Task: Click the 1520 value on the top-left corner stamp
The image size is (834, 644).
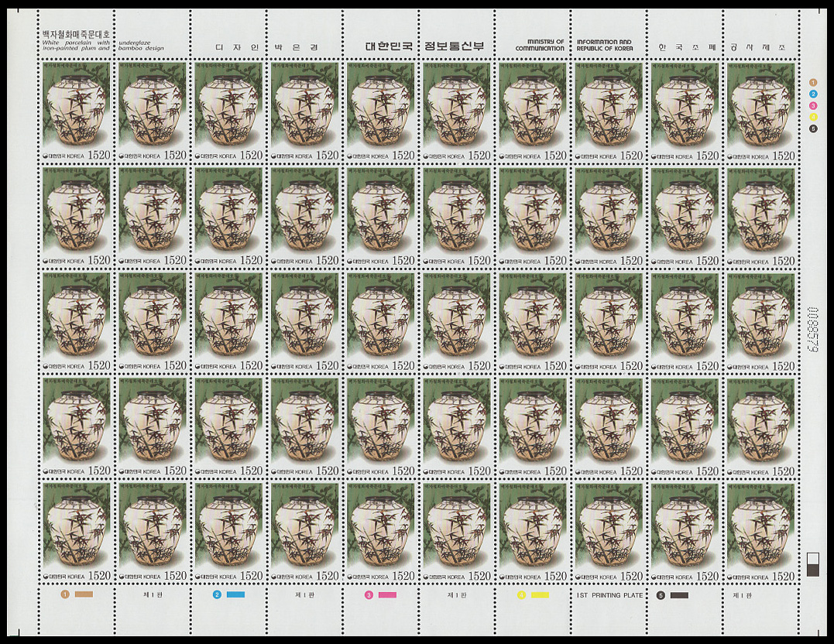Action: click(x=99, y=156)
